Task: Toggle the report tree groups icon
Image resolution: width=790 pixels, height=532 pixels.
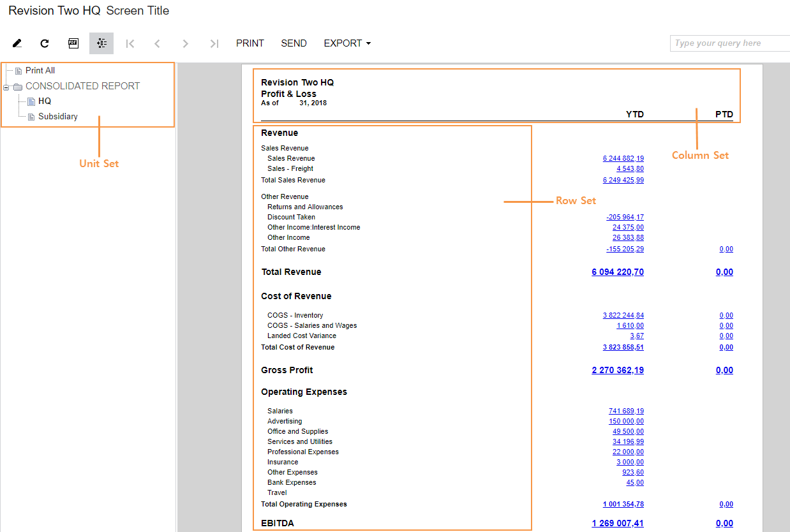Action: (101, 43)
